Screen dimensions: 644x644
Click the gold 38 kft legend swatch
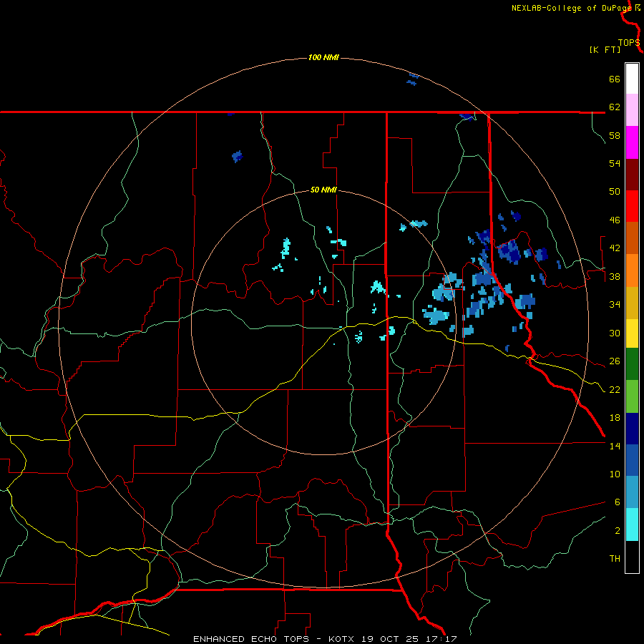[632, 303]
